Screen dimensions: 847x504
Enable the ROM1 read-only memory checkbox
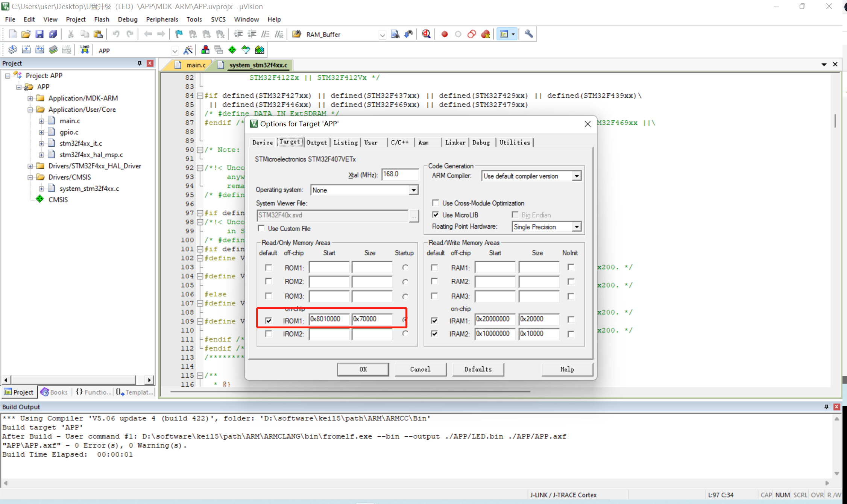click(x=269, y=267)
